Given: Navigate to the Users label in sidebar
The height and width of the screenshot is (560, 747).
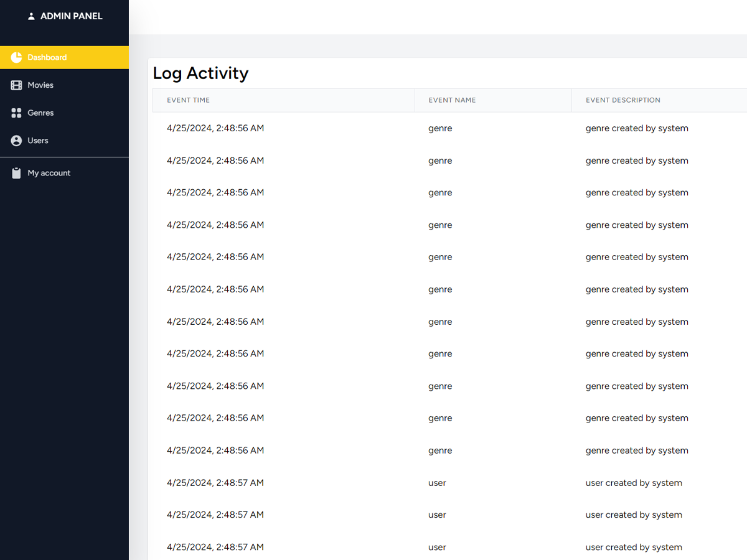Looking at the screenshot, I should coord(38,141).
